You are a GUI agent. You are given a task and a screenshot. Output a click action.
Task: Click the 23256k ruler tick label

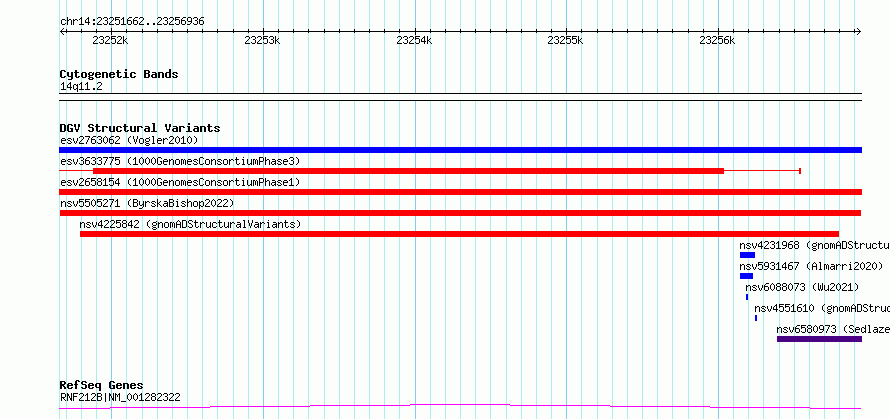coord(717,40)
